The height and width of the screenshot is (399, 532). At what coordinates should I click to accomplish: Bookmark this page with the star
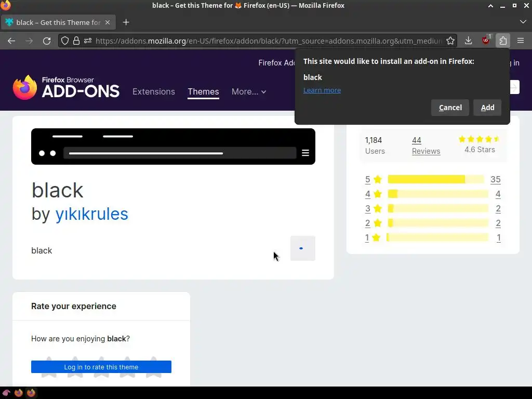coord(450,41)
